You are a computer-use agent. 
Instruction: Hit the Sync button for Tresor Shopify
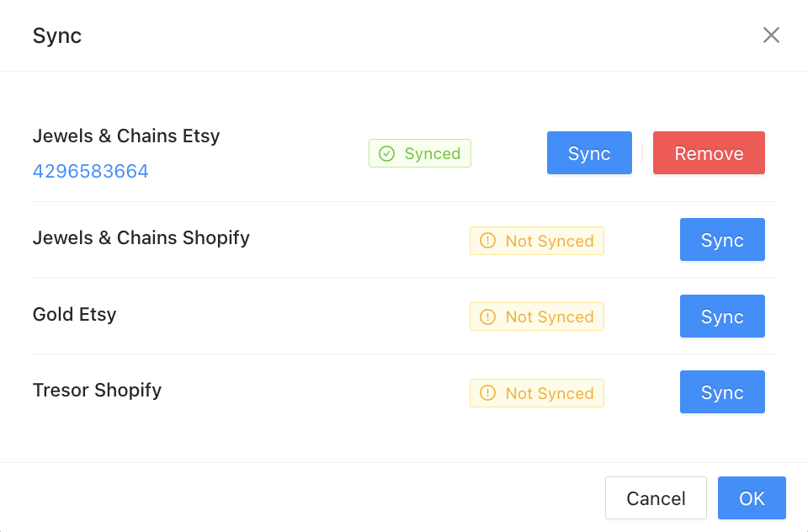(722, 392)
